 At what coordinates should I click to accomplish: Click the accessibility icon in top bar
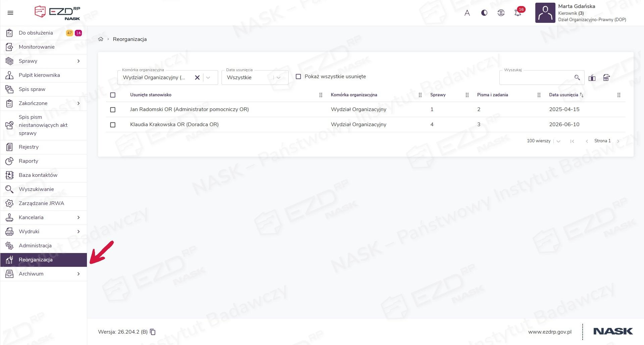501,13
